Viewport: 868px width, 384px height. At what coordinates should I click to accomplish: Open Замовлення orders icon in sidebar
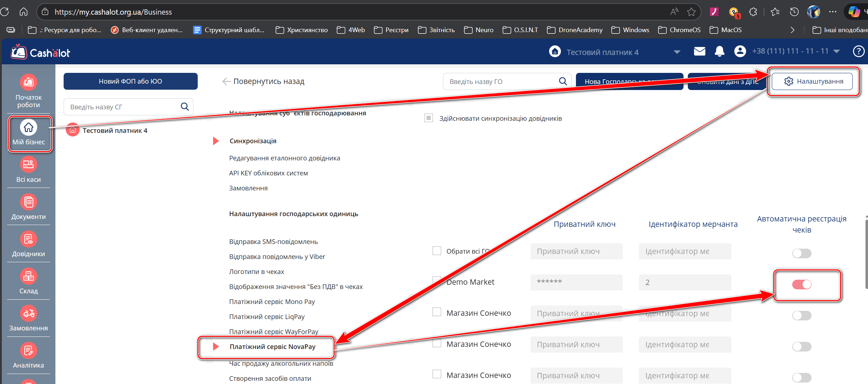pos(28,319)
